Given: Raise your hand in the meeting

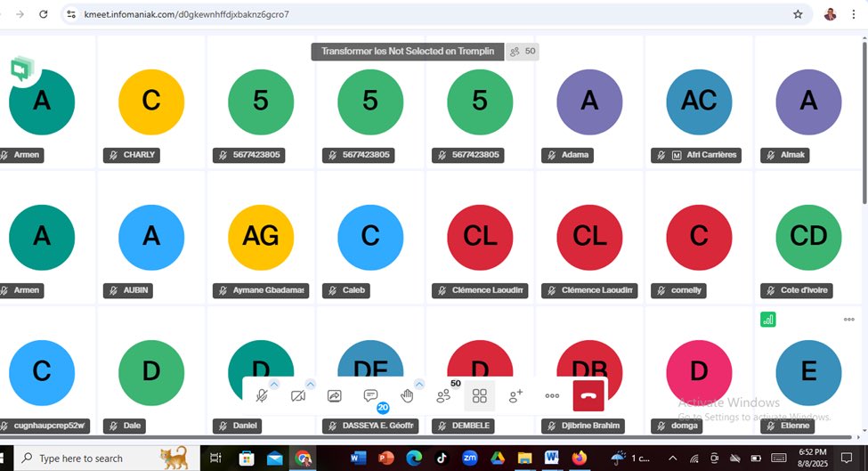Looking at the screenshot, I should [x=407, y=395].
